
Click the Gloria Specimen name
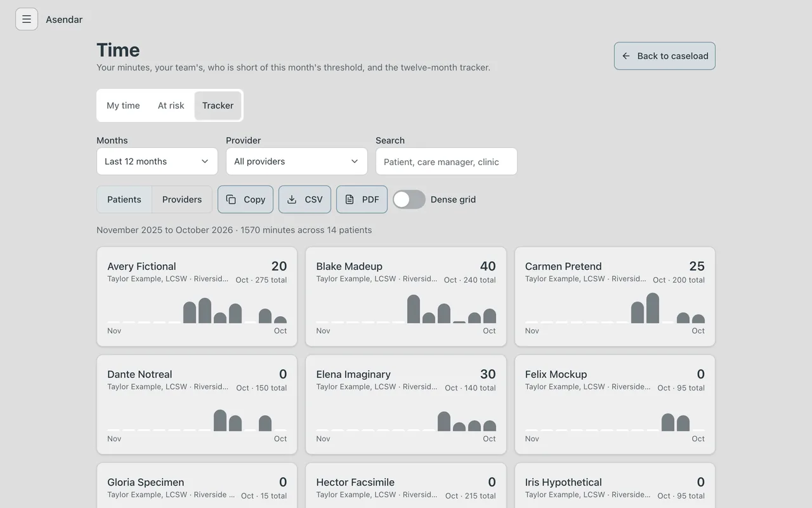pyautogui.click(x=146, y=482)
